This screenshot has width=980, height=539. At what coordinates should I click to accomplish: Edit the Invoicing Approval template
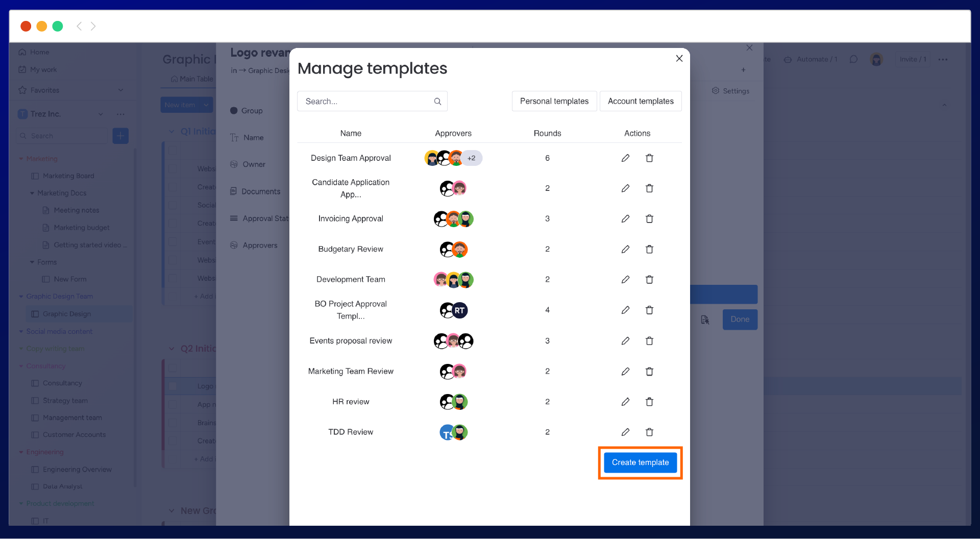pyautogui.click(x=625, y=218)
